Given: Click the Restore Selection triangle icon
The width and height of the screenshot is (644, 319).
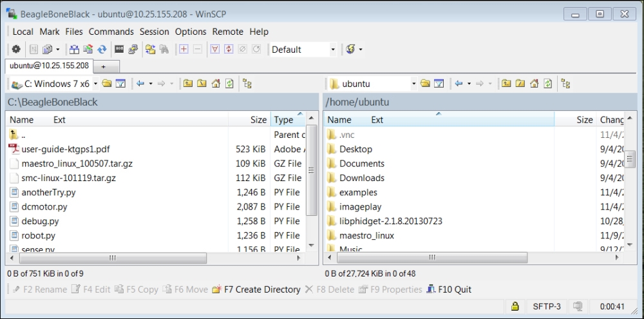Looking at the screenshot, I should (x=215, y=50).
